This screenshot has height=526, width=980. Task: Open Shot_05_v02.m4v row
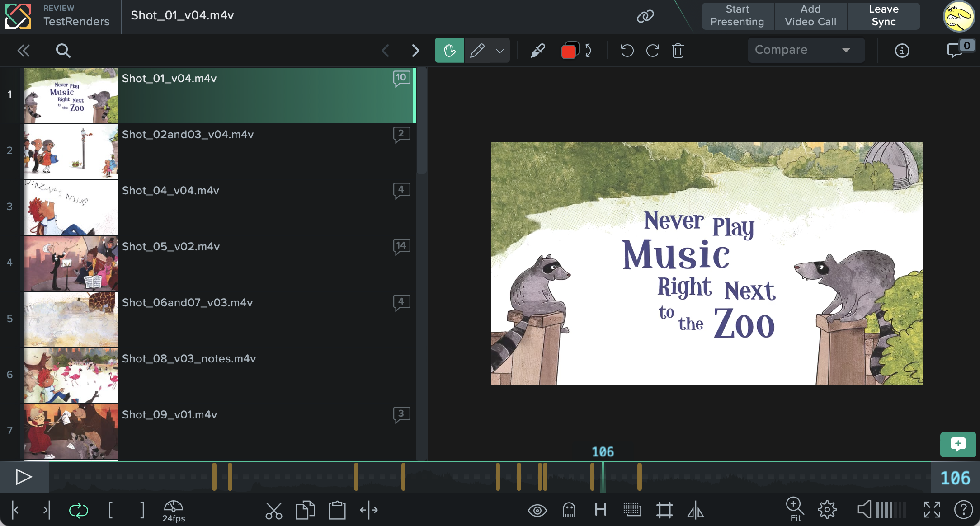220,263
